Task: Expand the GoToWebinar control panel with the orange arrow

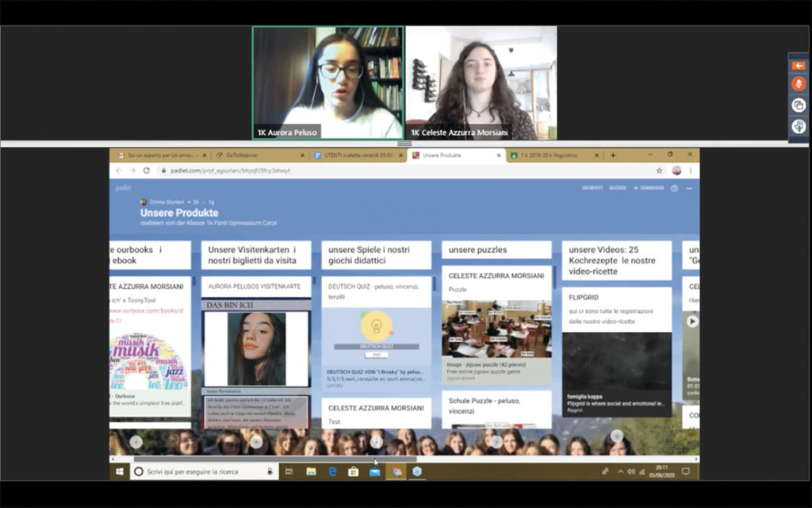Action: tap(799, 66)
